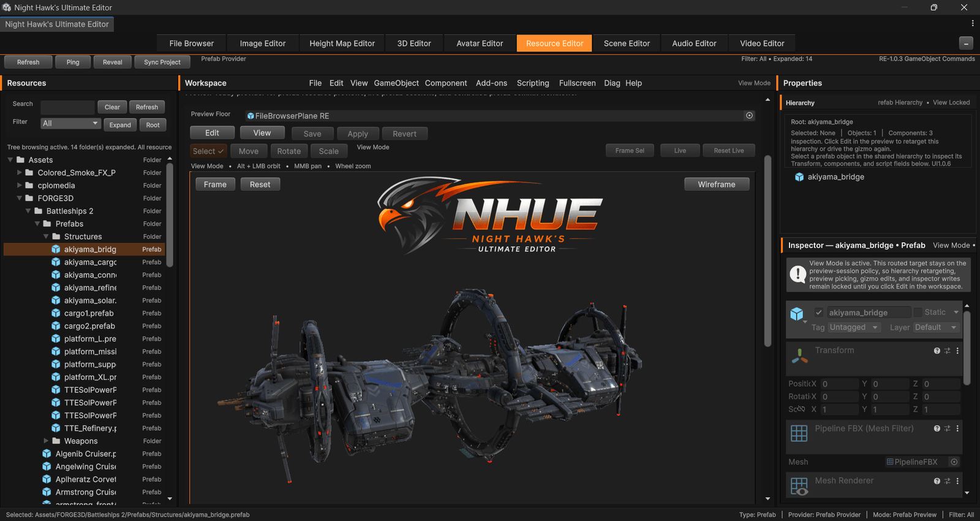Click the Algenib Cruiser prefab icon
This screenshot has height=521, width=980.
(x=47, y=454)
